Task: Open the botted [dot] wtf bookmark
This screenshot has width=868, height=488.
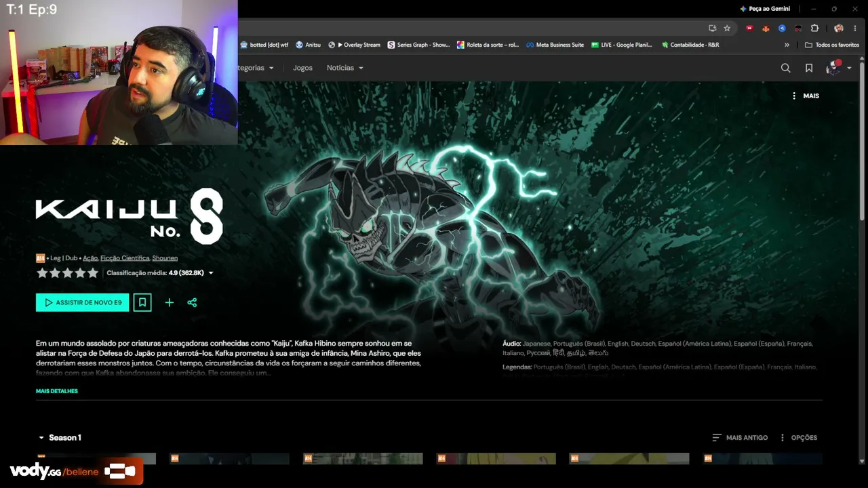Action: click(x=264, y=45)
